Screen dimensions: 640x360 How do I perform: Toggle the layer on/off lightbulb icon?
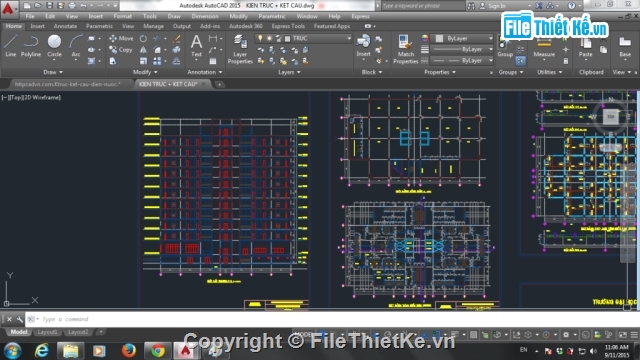[x=260, y=38]
